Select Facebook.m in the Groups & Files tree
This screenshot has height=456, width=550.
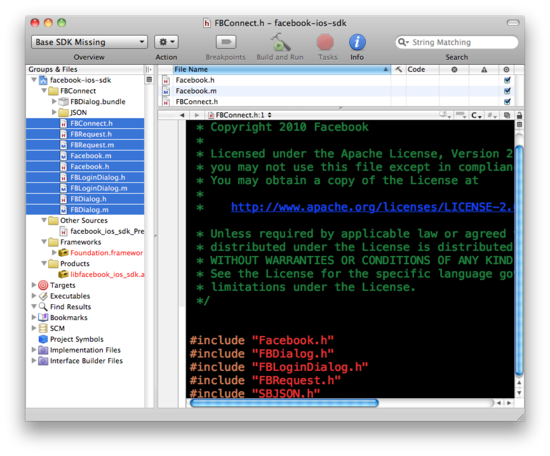tap(85, 156)
